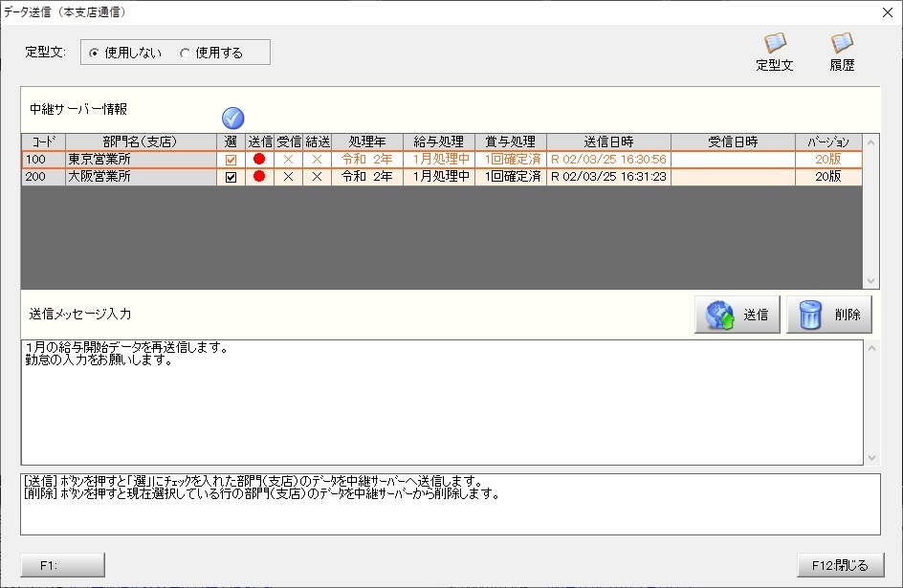
Task: Click 1回確定済 cell in 東京営業所 row
Action: point(511,160)
